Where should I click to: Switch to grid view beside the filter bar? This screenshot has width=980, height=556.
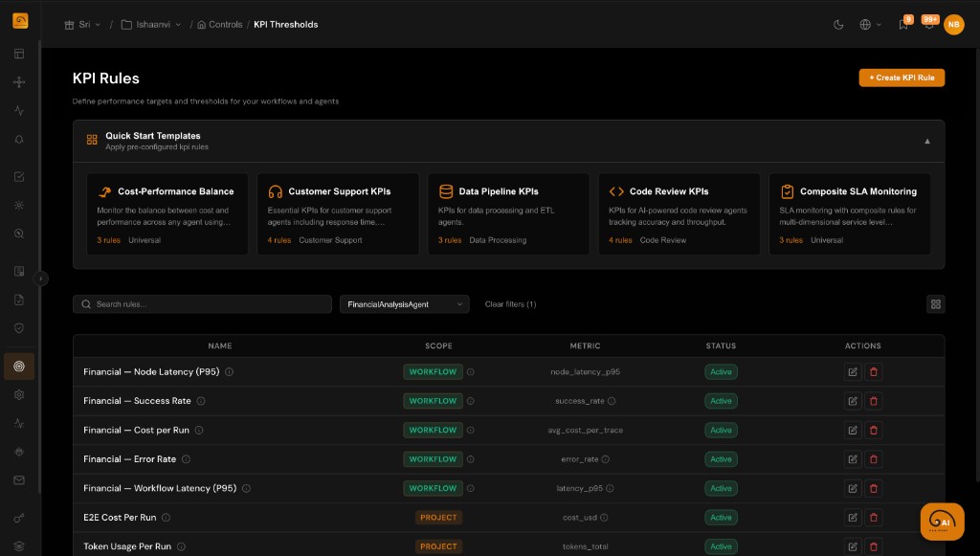[936, 303]
